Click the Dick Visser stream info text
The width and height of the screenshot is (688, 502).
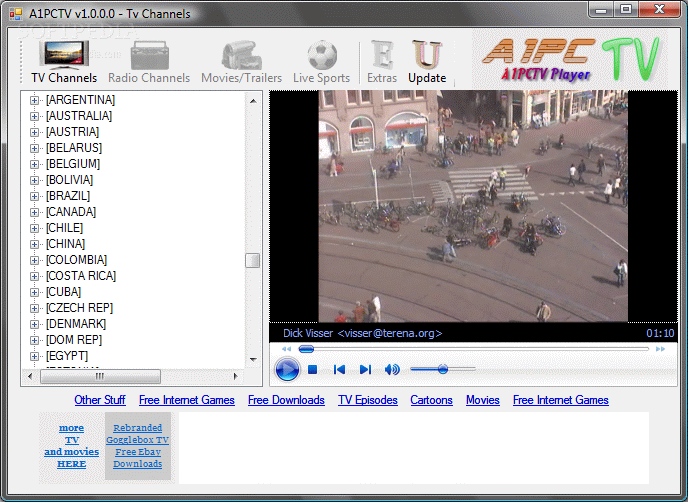tap(362, 333)
